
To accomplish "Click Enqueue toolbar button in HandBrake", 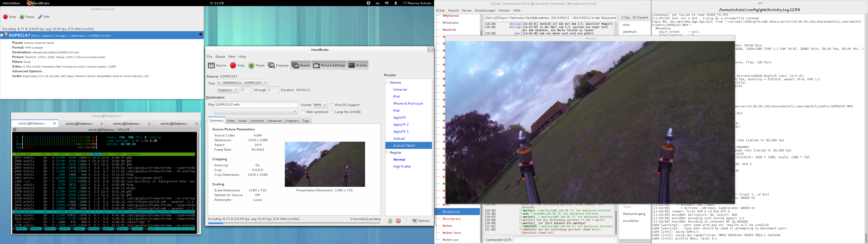I will coord(278,65).
